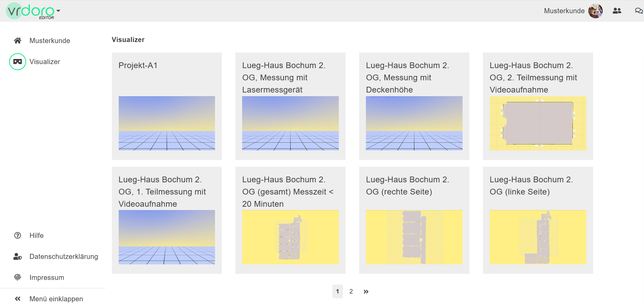This screenshot has height=306, width=644.
Task: Click the Hilfe question mark icon
Action: pyautogui.click(x=18, y=236)
